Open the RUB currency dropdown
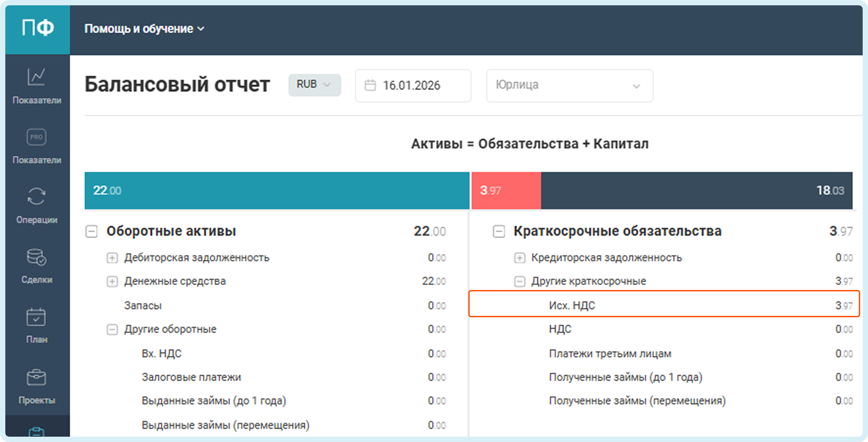 (x=314, y=85)
